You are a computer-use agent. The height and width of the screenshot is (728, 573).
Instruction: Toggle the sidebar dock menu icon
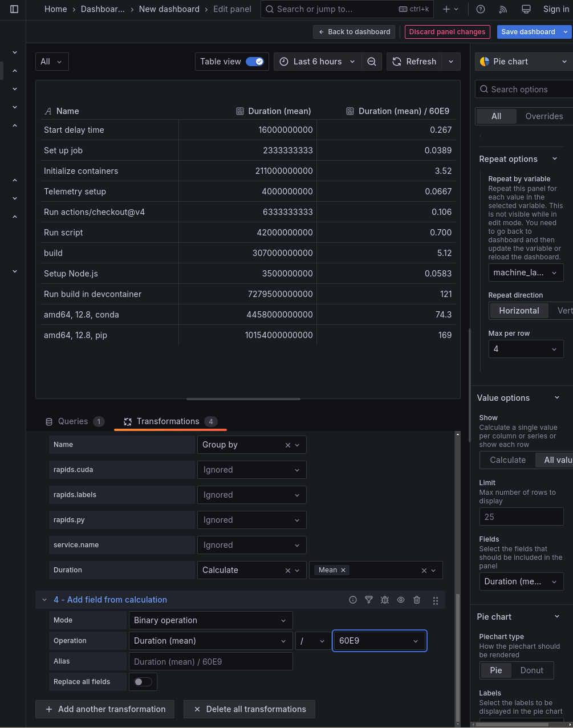(x=14, y=9)
